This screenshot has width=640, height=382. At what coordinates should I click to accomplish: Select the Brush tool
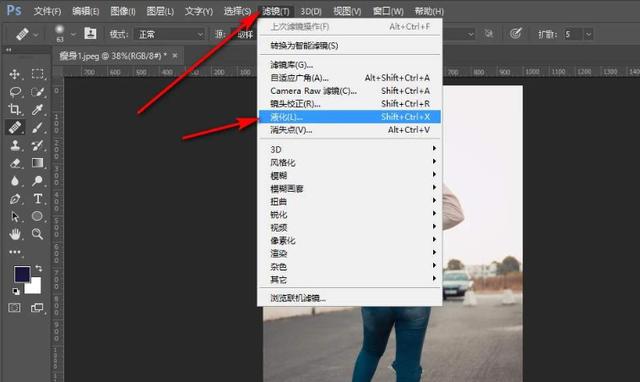coord(38,127)
